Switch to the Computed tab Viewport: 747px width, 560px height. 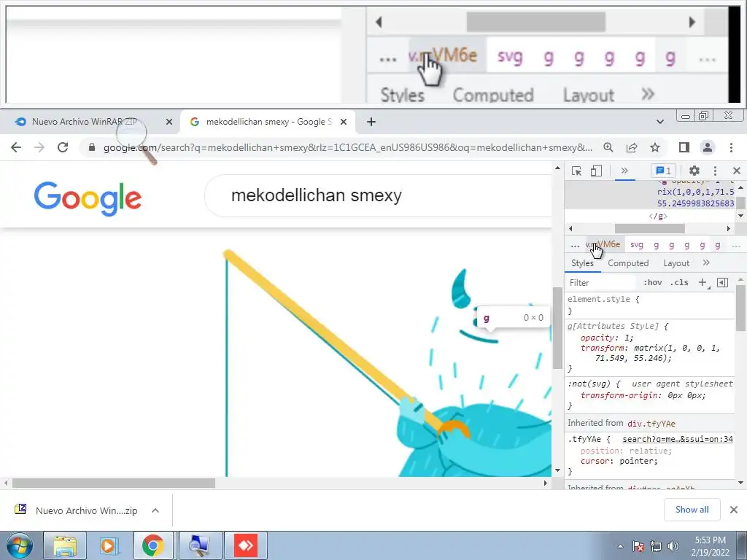pos(628,262)
